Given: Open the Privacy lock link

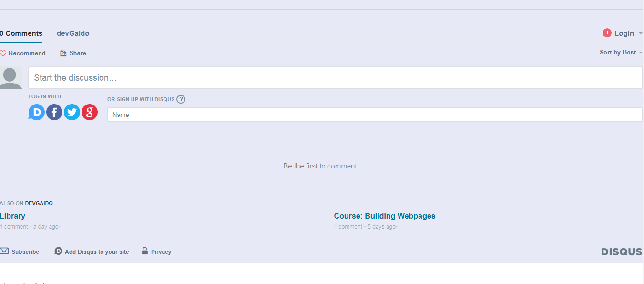Looking at the screenshot, I should point(156,252).
